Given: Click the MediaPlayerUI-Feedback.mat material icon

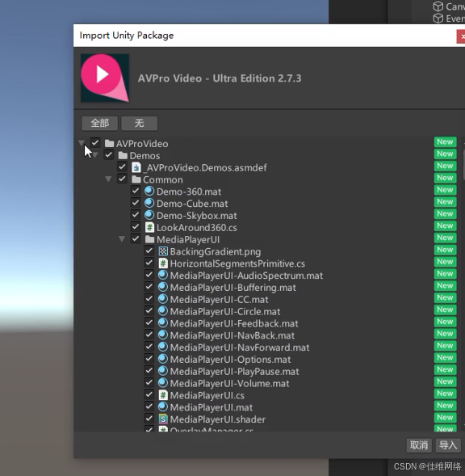Looking at the screenshot, I should pyautogui.click(x=163, y=323).
